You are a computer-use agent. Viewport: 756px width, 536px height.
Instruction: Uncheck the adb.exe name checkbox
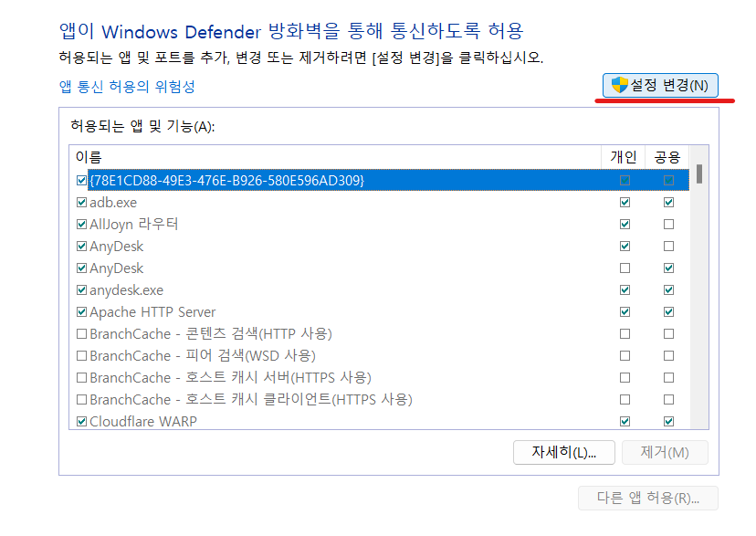click(x=81, y=203)
